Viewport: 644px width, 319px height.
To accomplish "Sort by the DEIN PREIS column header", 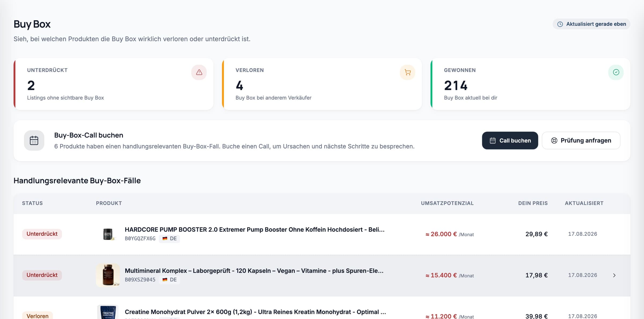I will click(533, 203).
